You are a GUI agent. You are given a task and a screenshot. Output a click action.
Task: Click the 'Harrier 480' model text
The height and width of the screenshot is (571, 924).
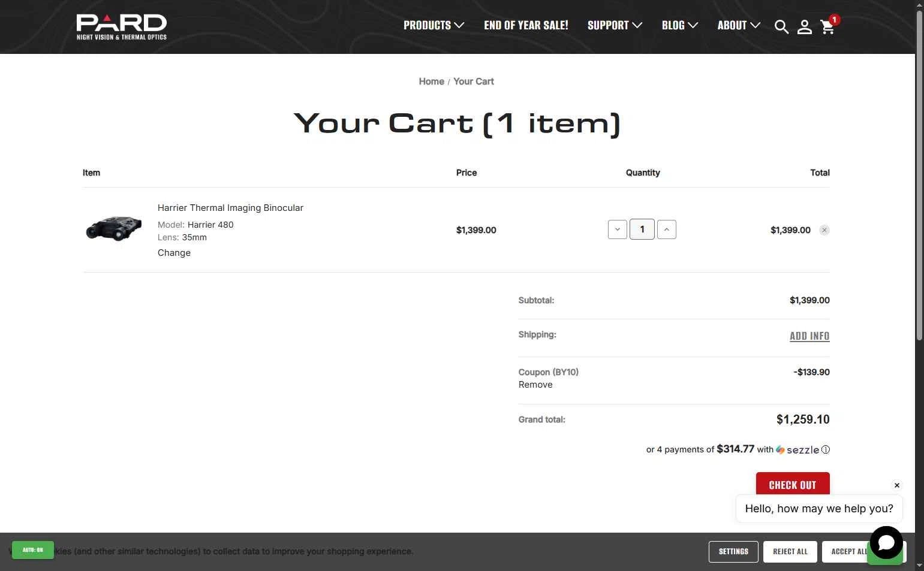pos(210,225)
